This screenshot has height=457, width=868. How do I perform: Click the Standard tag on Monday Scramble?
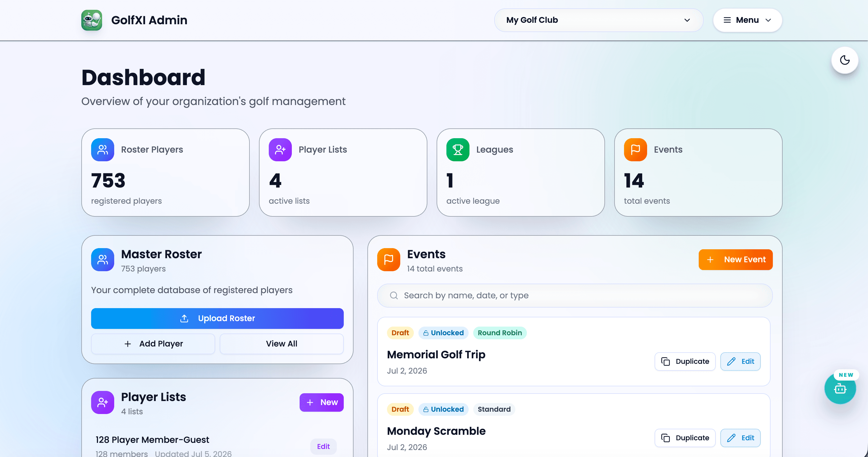click(x=494, y=409)
